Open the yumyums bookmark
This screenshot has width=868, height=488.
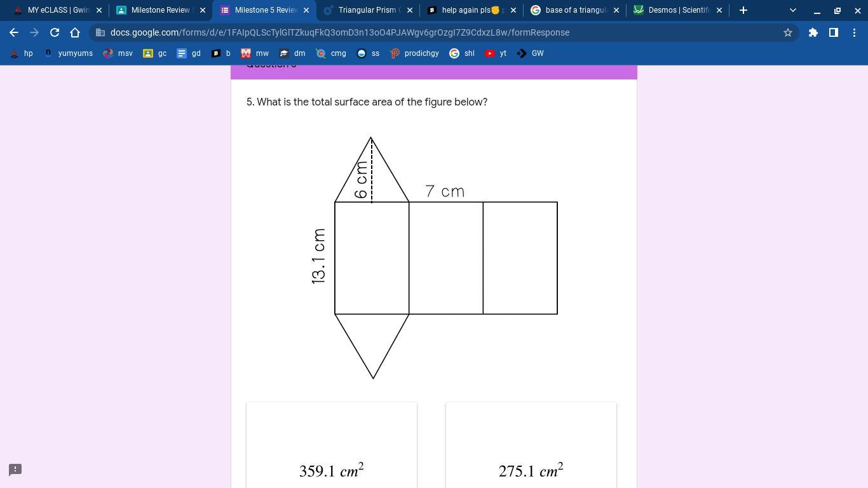(69, 53)
